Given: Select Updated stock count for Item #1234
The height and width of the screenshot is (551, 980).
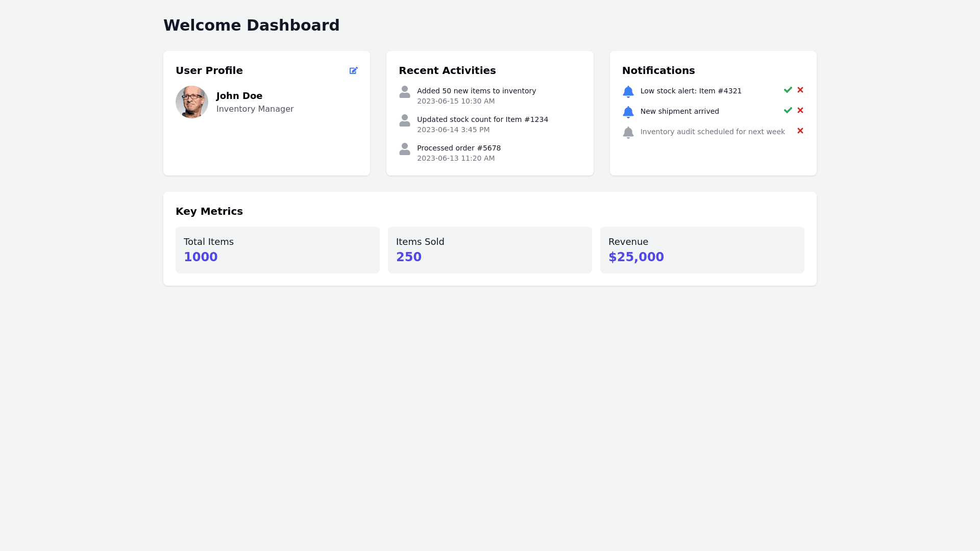Looking at the screenshot, I should tap(482, 119).
